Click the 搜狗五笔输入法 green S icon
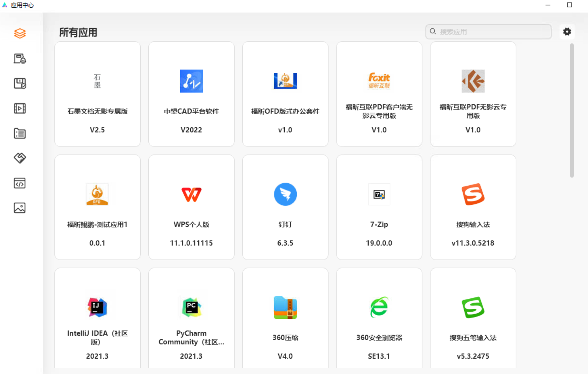Image resolution: width=588 pixels, height=374 pixels. [473, 307]
